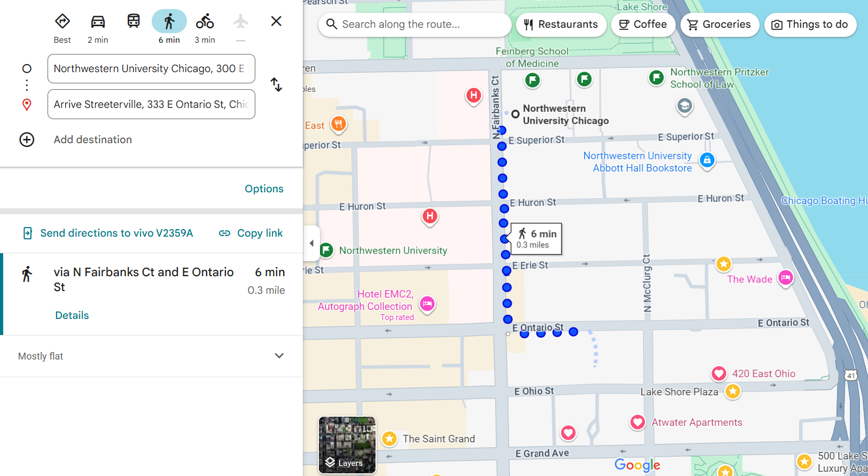Open the Layers map thumbnail
Image resolution: width=868 pixels, height=476 pixels.
347,445
